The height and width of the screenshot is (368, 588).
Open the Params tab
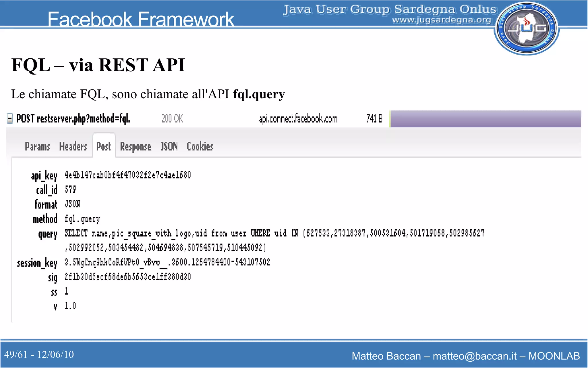(37, 147)
